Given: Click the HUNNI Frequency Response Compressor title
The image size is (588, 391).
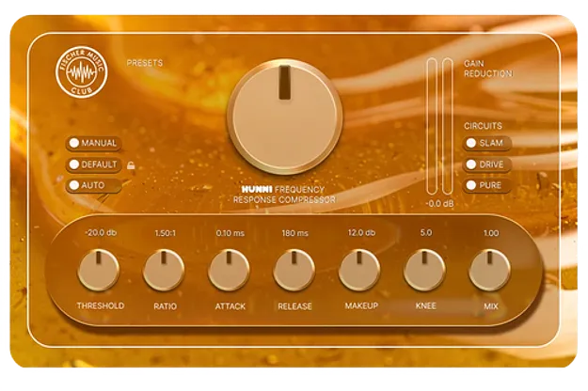Looking at the screenshot, I should point(284,195).
